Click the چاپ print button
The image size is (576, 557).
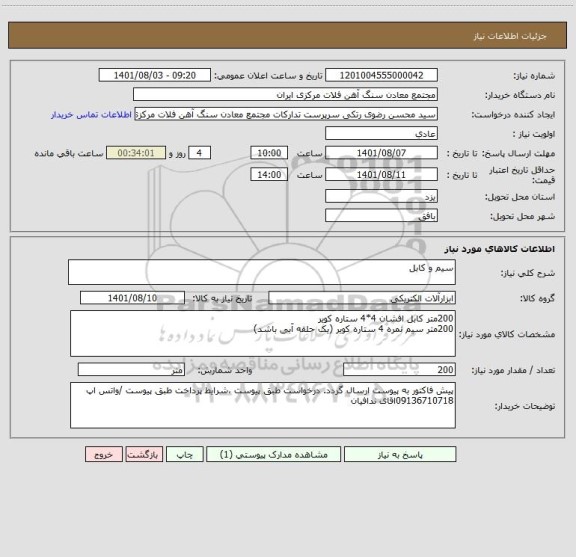pos(184,454)
